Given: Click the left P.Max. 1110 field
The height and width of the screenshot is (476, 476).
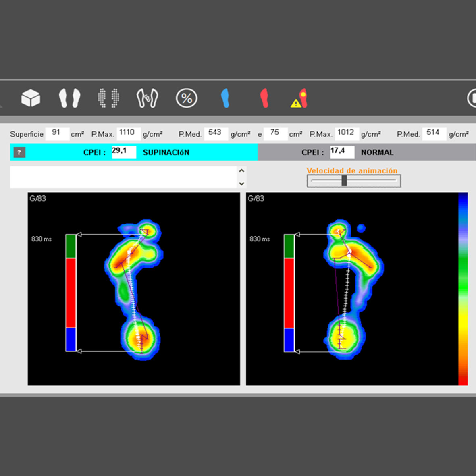Looking at the screenshot, I should click(128, 133).
